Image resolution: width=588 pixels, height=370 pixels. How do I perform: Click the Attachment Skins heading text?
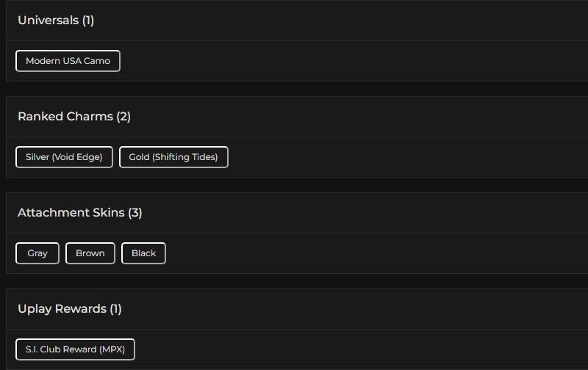tap(71, 213)
